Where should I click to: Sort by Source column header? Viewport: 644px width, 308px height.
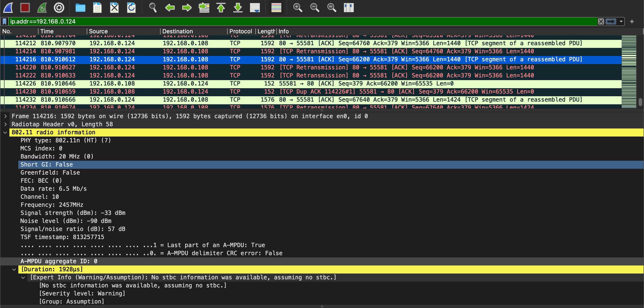tap(123, 31)
